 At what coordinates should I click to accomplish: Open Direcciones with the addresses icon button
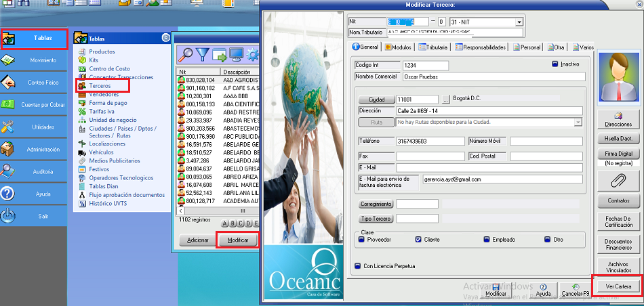[x=618, y=120]
